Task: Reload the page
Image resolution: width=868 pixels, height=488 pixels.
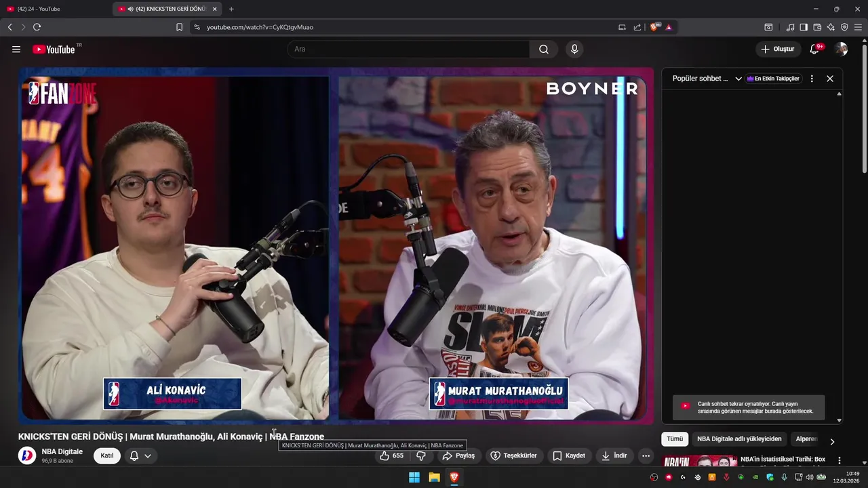Action: (x=37, y=27)
